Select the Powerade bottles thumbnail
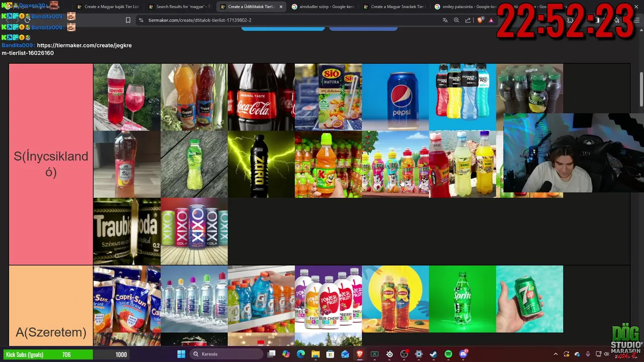This screenshot has height=362, width=644. [462, 97]
